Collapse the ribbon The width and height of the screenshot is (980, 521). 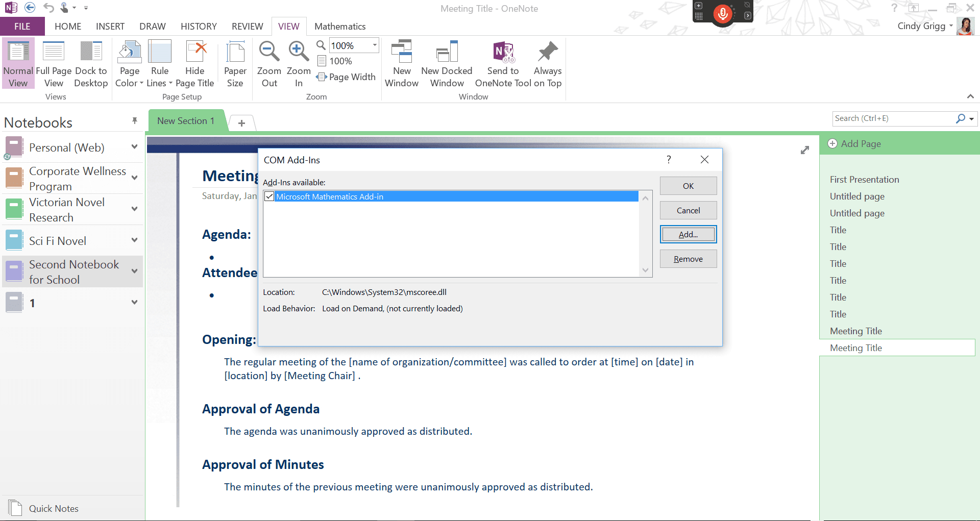970,96
